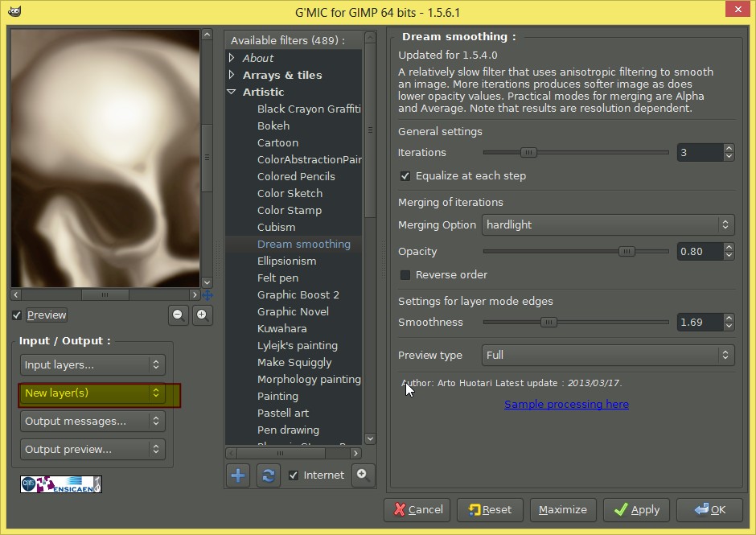756x535 pixels.
Task: Collapse the Artistic filter category
Action: (x=232, y=92)
